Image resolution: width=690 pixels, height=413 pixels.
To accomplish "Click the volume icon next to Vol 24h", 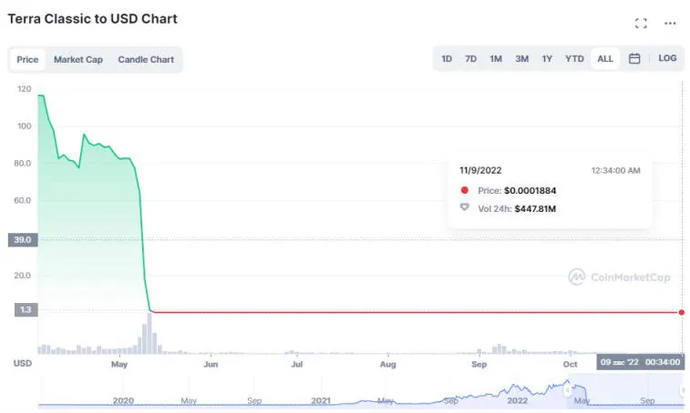I will point(464,208).
